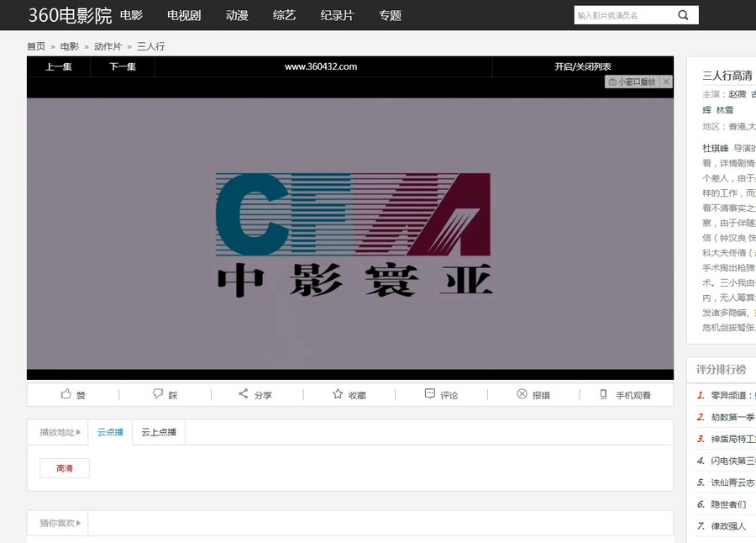This screenshot has height=543, width=756.
Task: Click 评分排行榜 section heading
Action: [722, 369]
